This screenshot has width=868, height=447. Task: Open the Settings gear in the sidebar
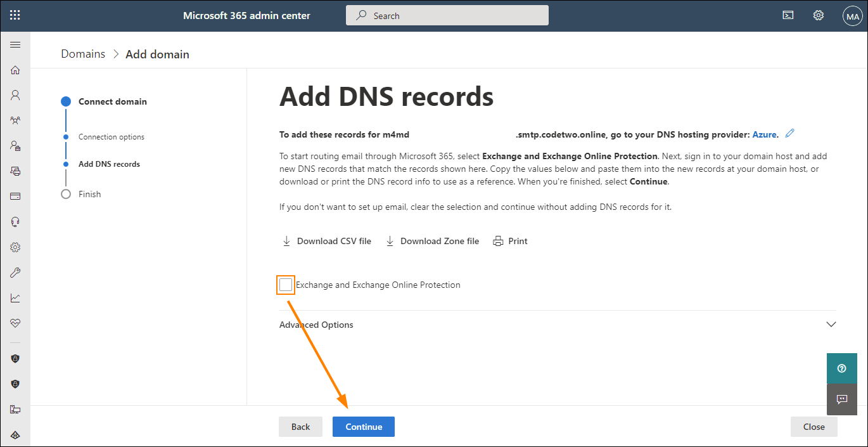(15, 247)
